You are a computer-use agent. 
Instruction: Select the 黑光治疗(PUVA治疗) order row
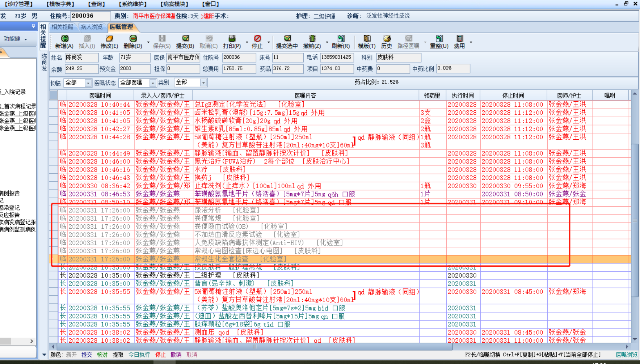(x=340, y=161)
